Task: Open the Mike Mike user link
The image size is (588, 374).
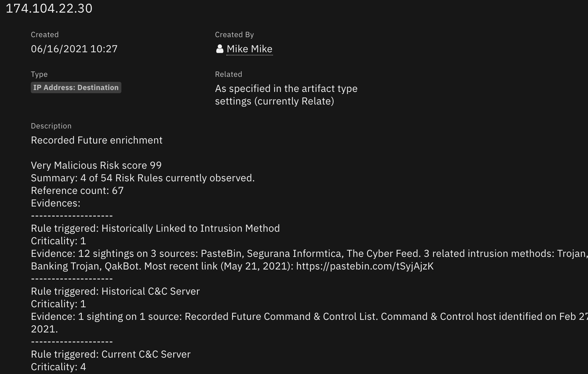Action: [249, 49]
